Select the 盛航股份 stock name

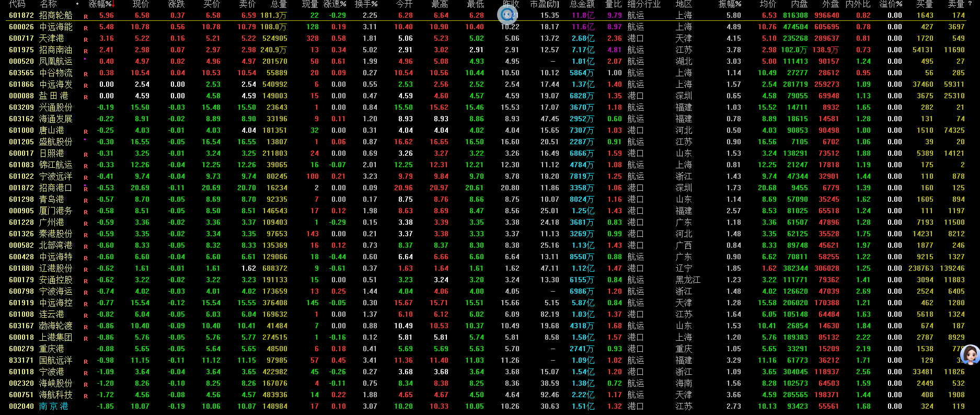(x=56, y=142)
